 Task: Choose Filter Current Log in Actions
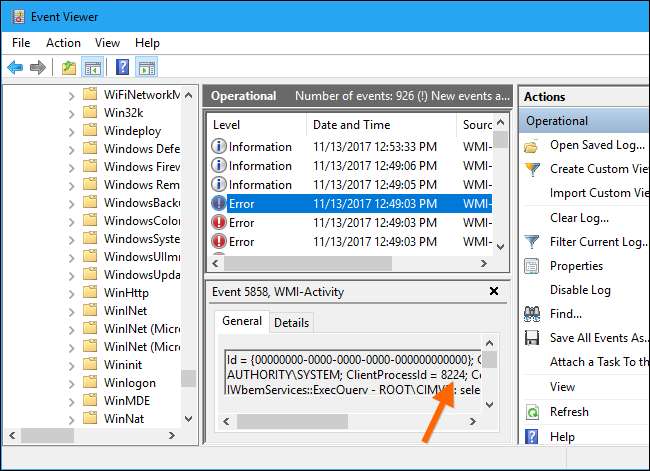point(597,242)
